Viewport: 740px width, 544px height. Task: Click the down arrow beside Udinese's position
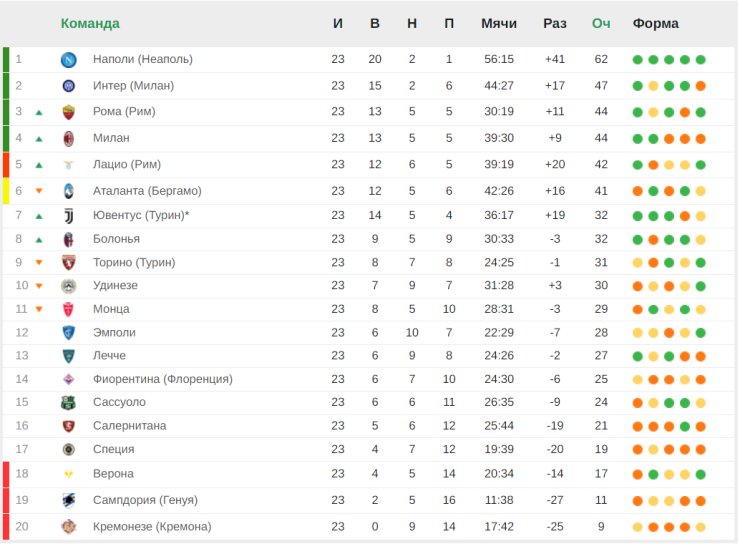coord(39,286)
